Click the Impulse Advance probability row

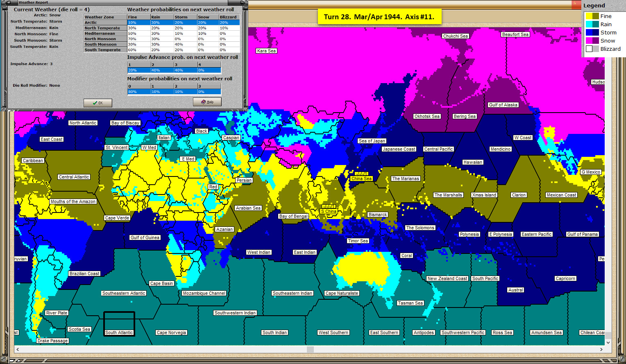click(174, 70)
